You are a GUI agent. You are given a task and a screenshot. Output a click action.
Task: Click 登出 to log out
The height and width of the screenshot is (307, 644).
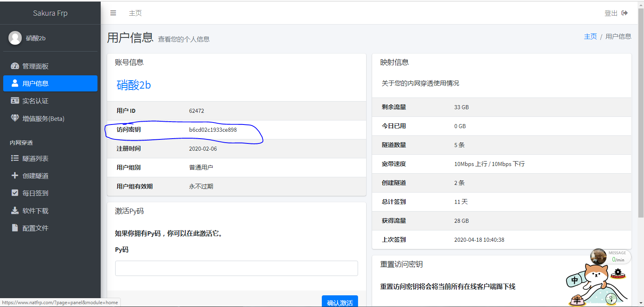pyautogui.click(x=611, y=13)
